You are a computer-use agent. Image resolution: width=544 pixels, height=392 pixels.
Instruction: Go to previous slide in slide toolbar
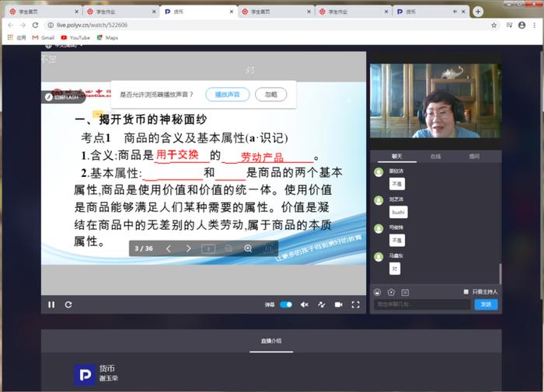point(169,248)
